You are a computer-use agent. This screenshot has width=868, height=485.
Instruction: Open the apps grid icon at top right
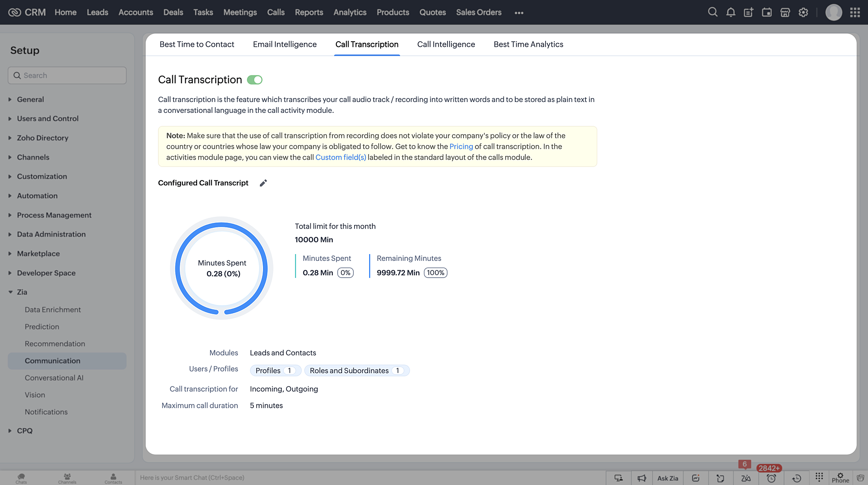click(x=855, y=12)
